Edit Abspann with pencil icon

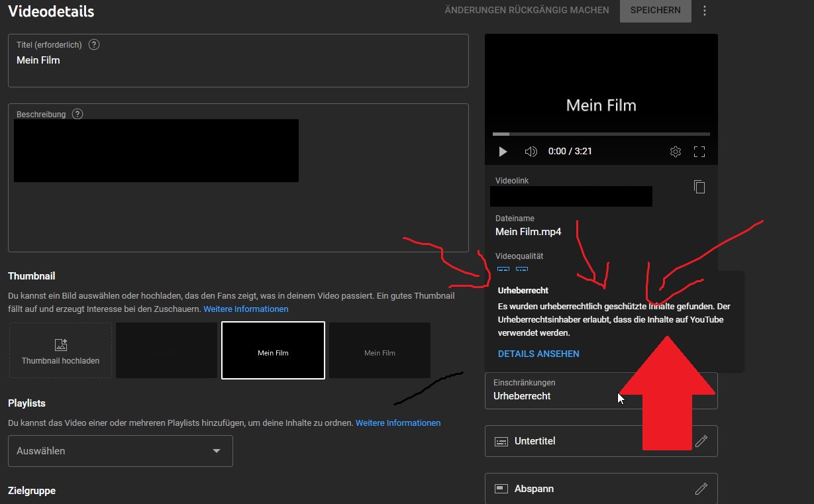[x=701, y=489]
